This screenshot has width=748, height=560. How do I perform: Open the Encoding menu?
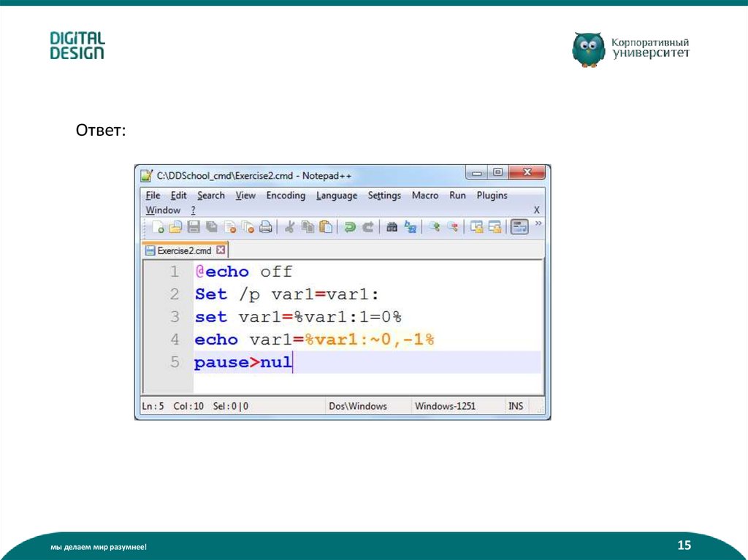pos(286,196)
